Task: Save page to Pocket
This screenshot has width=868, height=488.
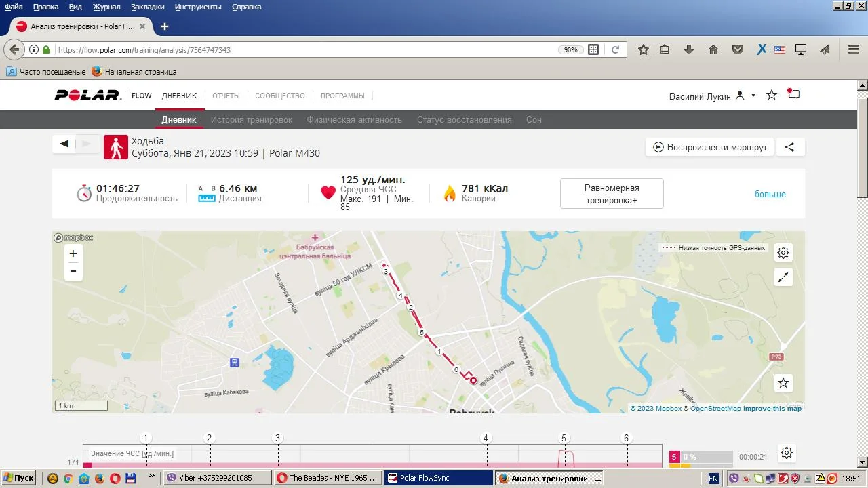Action: pos(738,49)
